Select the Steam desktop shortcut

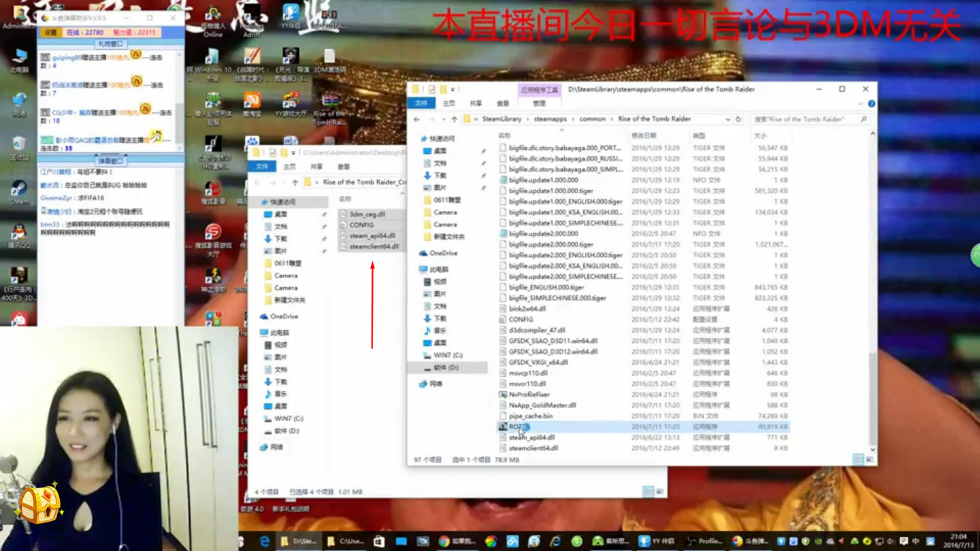tap(19, 193)
